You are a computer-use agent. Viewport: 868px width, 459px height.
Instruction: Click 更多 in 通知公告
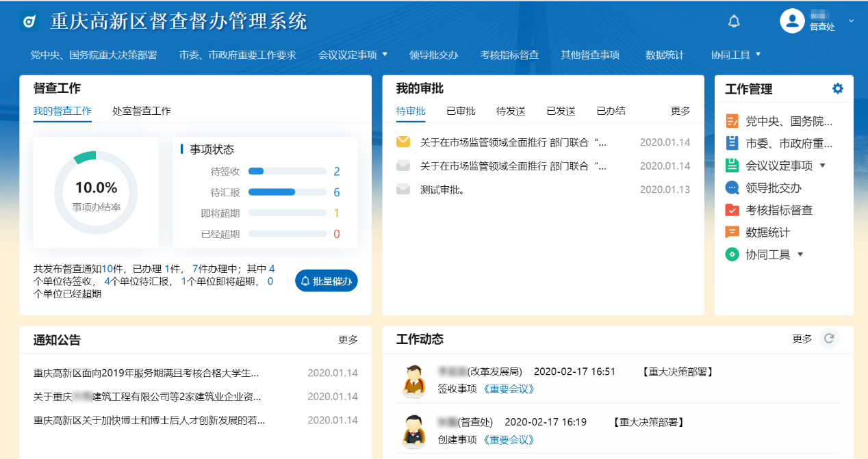(x=348, y=339)
